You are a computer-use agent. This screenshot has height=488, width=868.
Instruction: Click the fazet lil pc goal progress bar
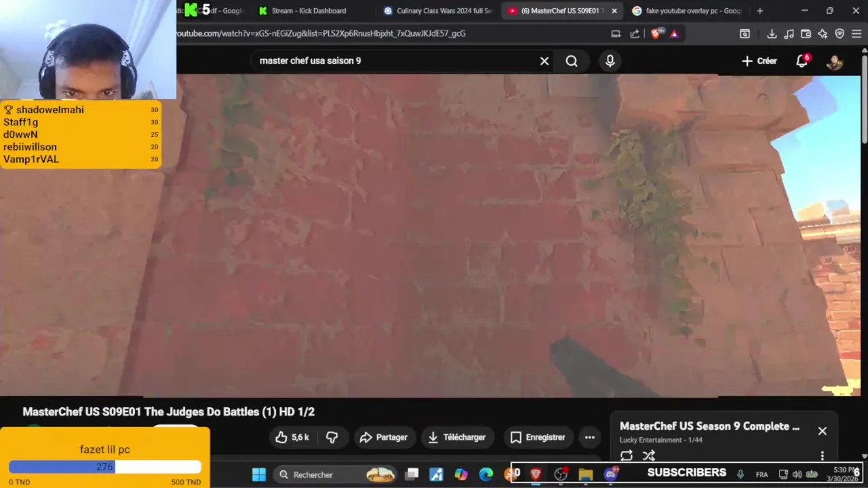(x=105, y=467)
